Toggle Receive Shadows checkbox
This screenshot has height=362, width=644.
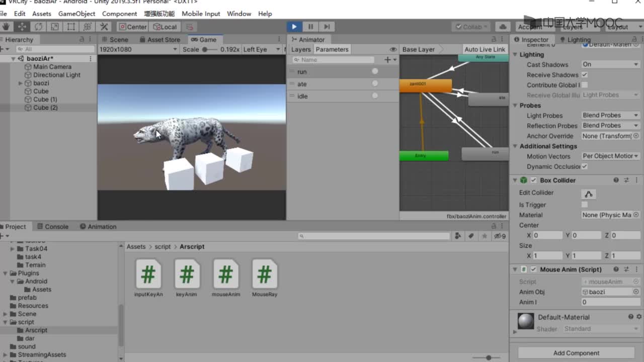point(585,74)
